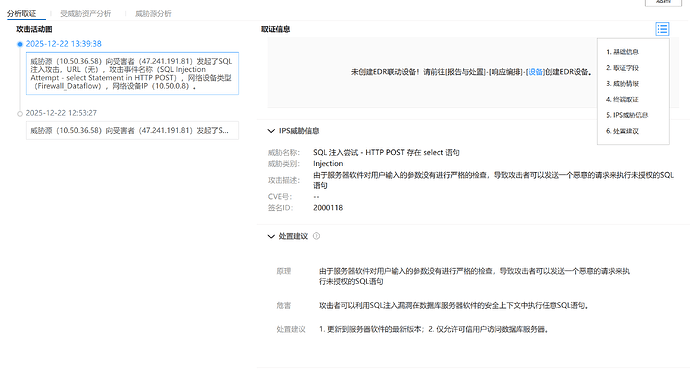The image size is (690, 390).
Task: Open the expanded SQL Injection attack event card
Action: click(132, 74)
